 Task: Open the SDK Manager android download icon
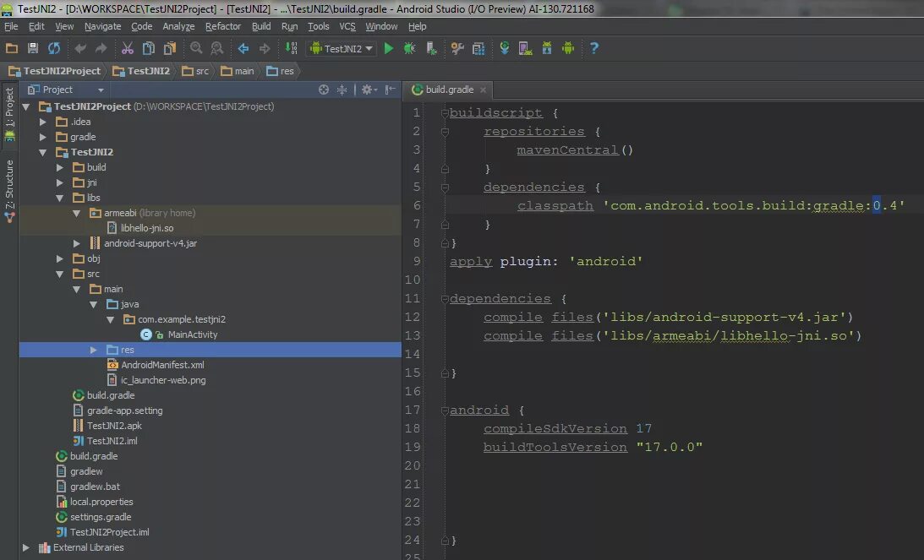[547, 48]
